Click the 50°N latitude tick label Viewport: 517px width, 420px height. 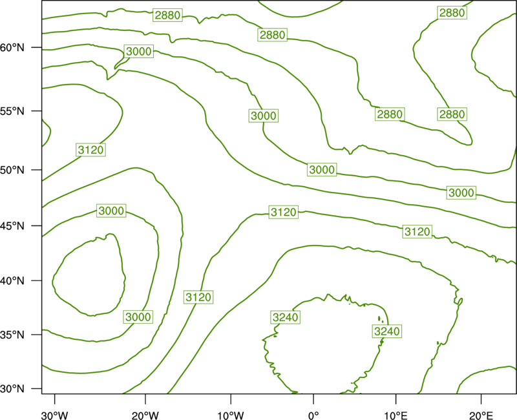[x=12, y=170]
